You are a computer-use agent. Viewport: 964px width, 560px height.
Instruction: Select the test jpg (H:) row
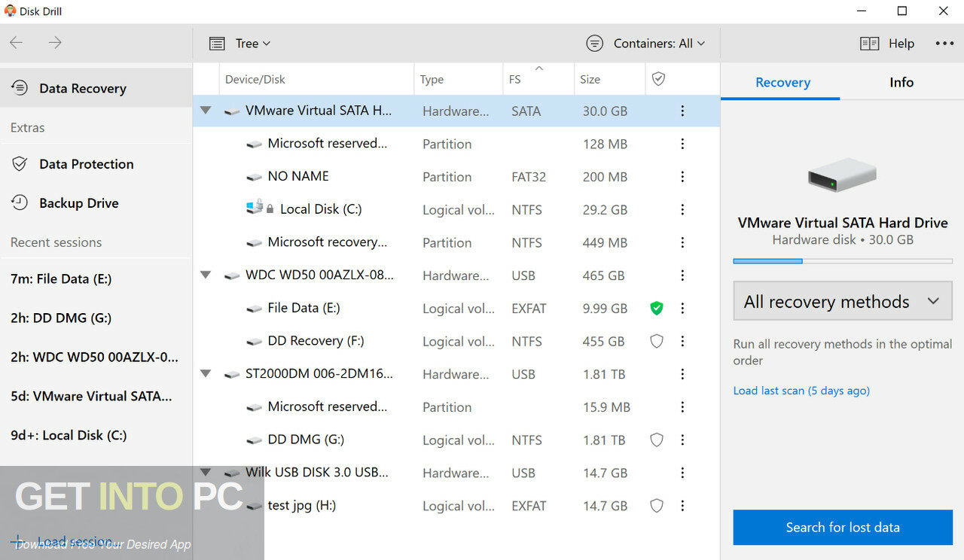pyautogui.click(x=456, y=506)
